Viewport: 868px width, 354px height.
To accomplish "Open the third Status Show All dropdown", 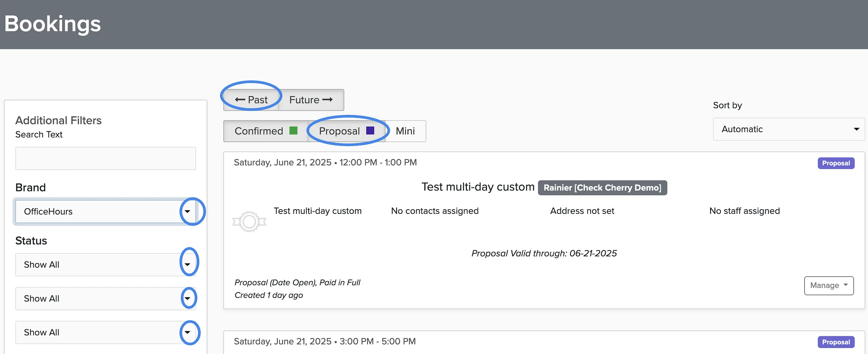I will (105, 332).
